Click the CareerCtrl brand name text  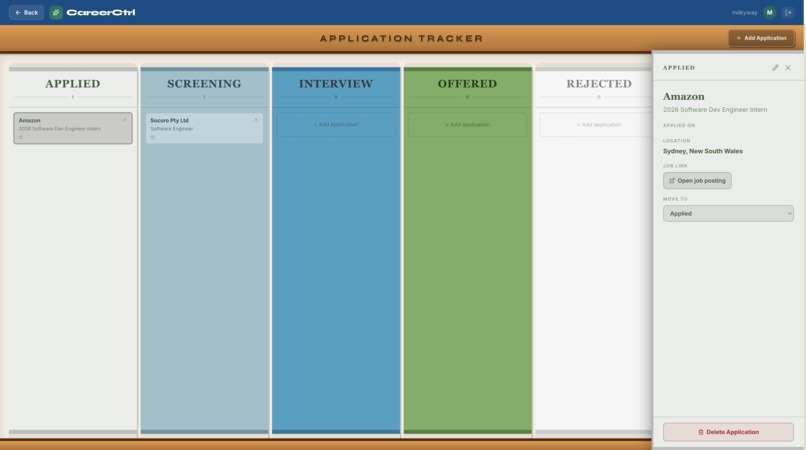tap(101, 12)
